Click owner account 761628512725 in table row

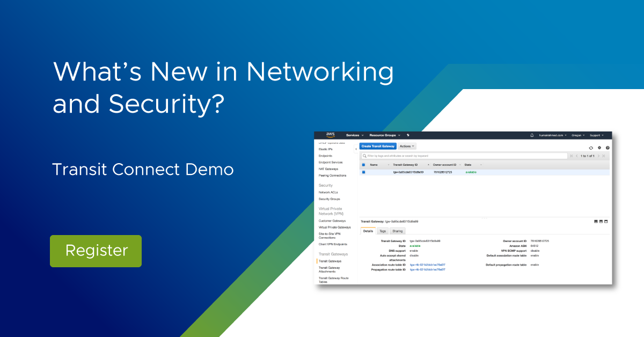point(443,172)
